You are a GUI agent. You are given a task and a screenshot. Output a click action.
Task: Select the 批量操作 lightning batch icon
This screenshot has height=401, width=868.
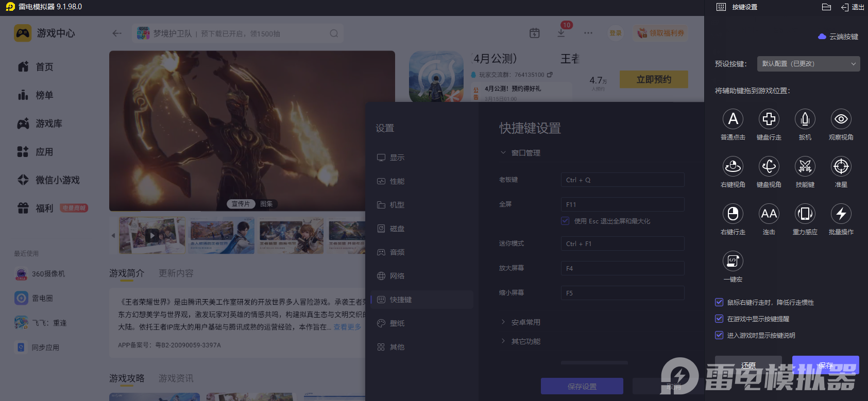(841, 214)
